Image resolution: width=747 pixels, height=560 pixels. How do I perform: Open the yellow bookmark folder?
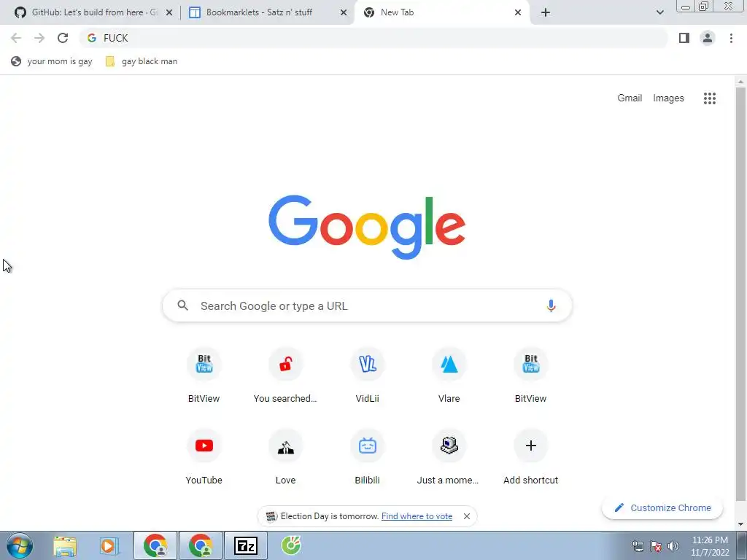(142, 61)
